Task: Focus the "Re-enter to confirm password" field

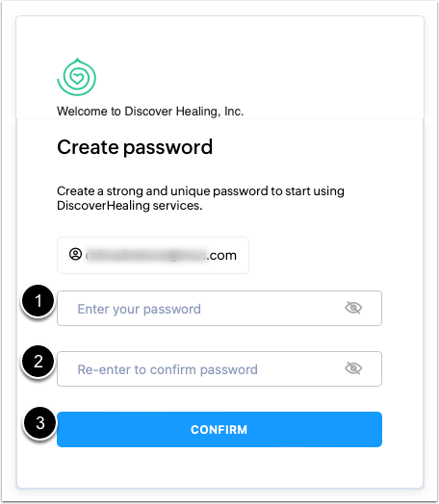Action: click(219, 368)
